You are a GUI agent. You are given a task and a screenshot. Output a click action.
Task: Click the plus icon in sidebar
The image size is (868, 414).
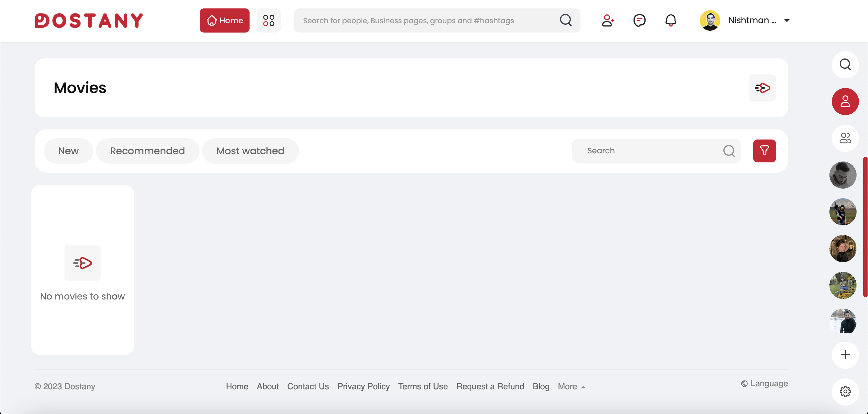click(x=845, y=355)
